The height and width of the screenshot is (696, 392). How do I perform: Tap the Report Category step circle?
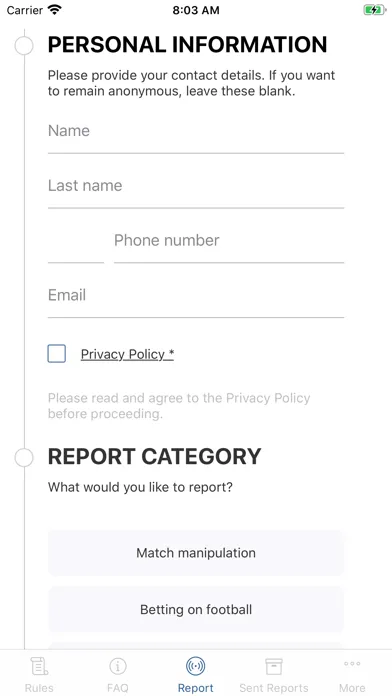pos(24,458)
